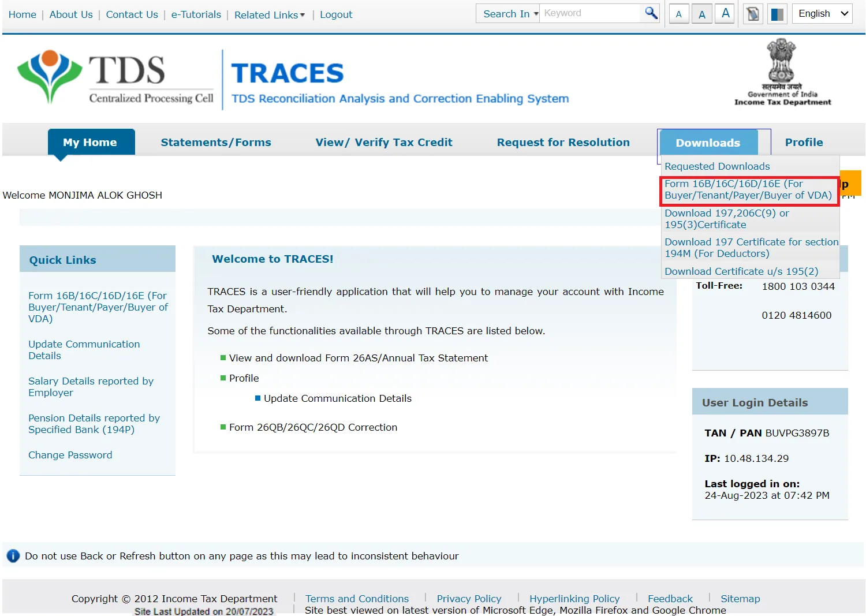This screenshot has width=866, height=616.
Task: Open the About Us link
Action: (71, 14)
